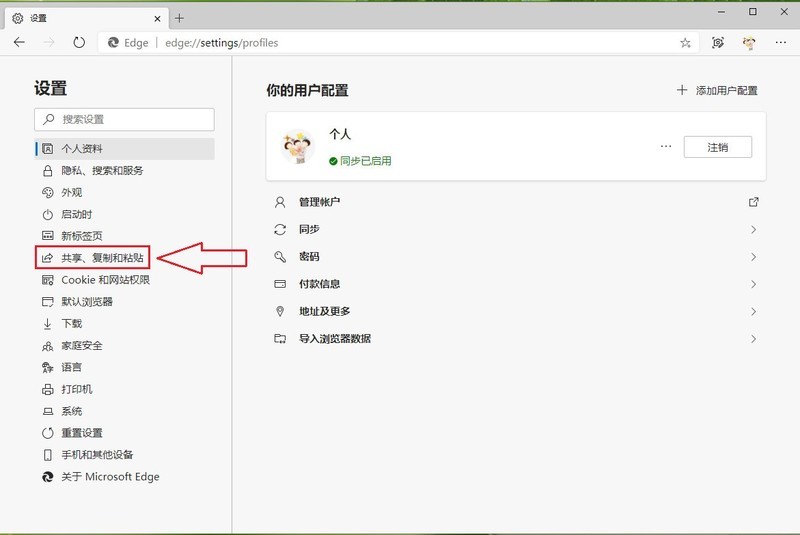Open a new tab with plus button
Screen dimensions: 800x535
pos(180,18)
